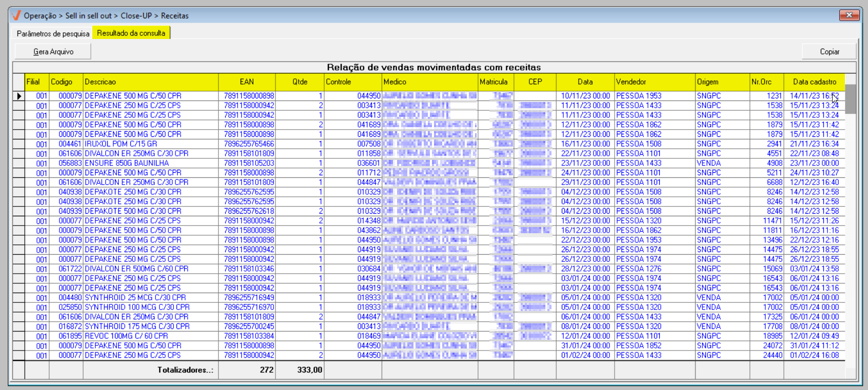Click the DIVALCON ER 500MG C/60 CPR cell
This screenshot has width=868, height=390.
coord(136,269)
